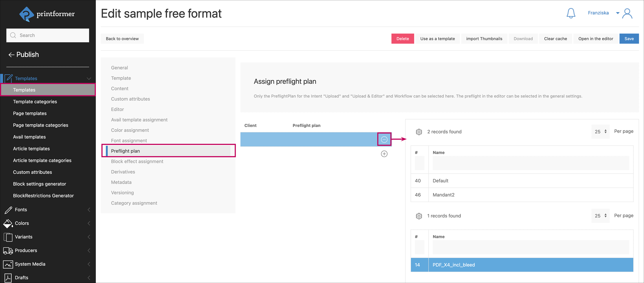Screen dimensions: 644x283
Task: Click the back arrow next to Publish
Action: [11, 55]
